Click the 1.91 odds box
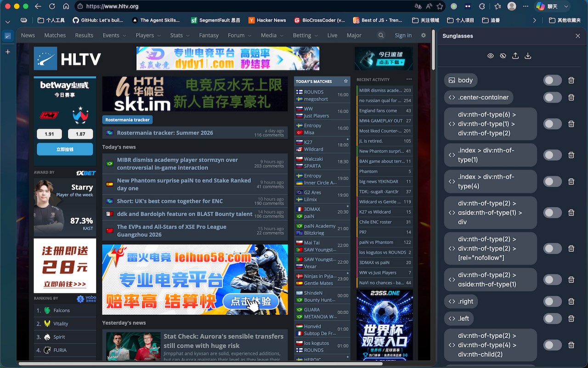 pos(49,134)
